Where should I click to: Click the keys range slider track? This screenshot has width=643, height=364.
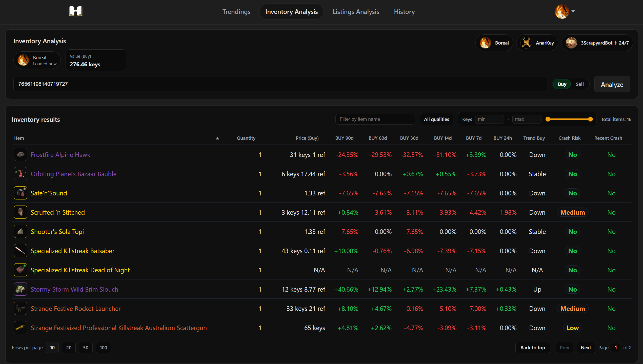pos(569,119)
